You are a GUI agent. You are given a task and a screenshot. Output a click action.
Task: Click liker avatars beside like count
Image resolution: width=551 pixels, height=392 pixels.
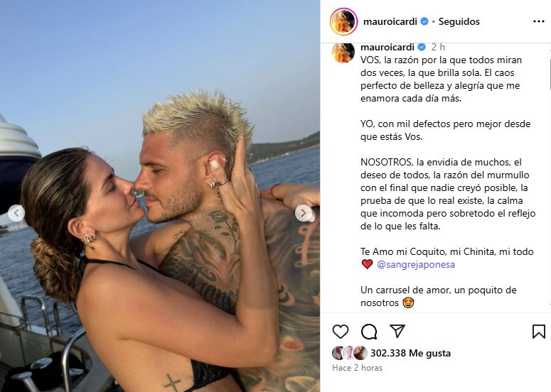point(350,353)
